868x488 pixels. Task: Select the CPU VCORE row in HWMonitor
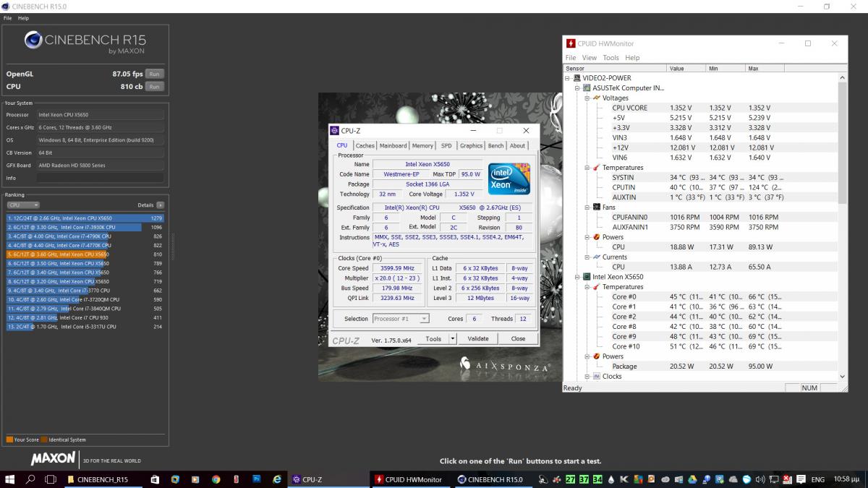pyautogui.click(x=701, y=108)
